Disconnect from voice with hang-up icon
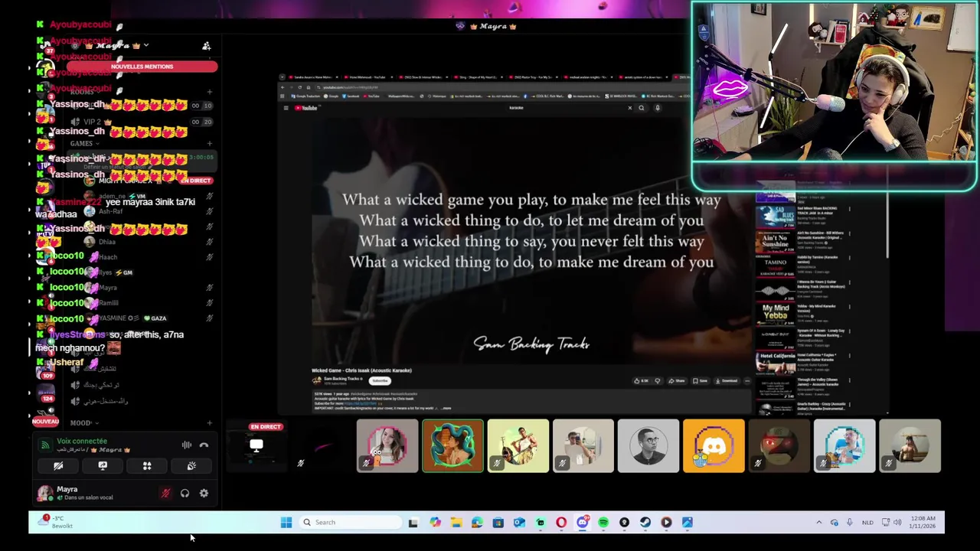The height and width of the screenshot is (551, 980). tap(204, 445)
